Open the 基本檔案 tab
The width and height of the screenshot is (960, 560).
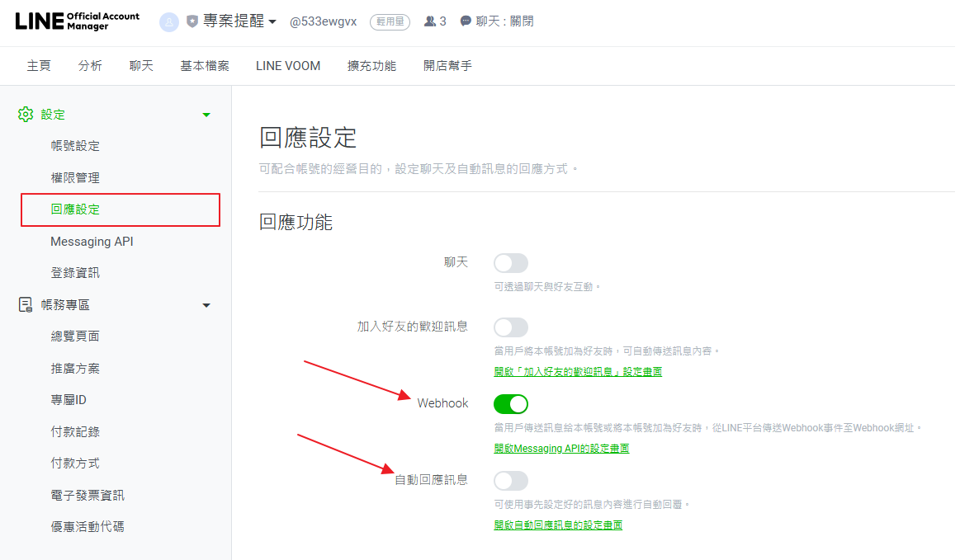(x=205, y=65)
